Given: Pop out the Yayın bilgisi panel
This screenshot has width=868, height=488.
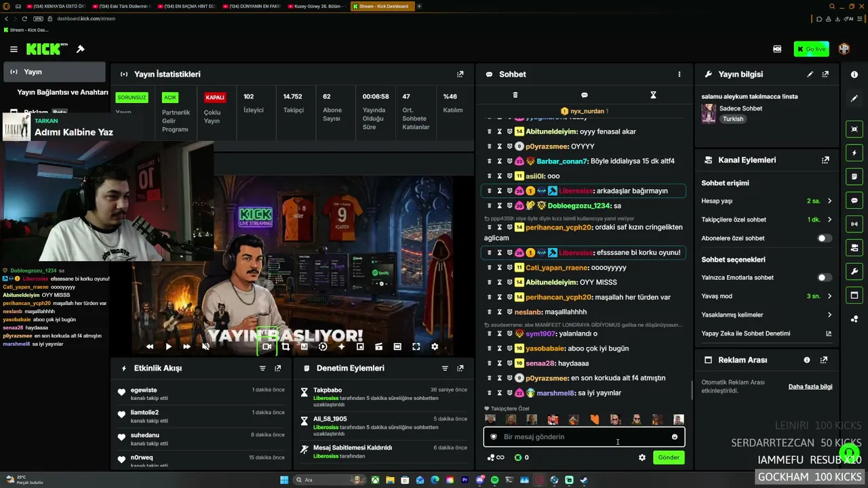Looking at the screenshot, I should pyautogui.click(x=825, y=74).
